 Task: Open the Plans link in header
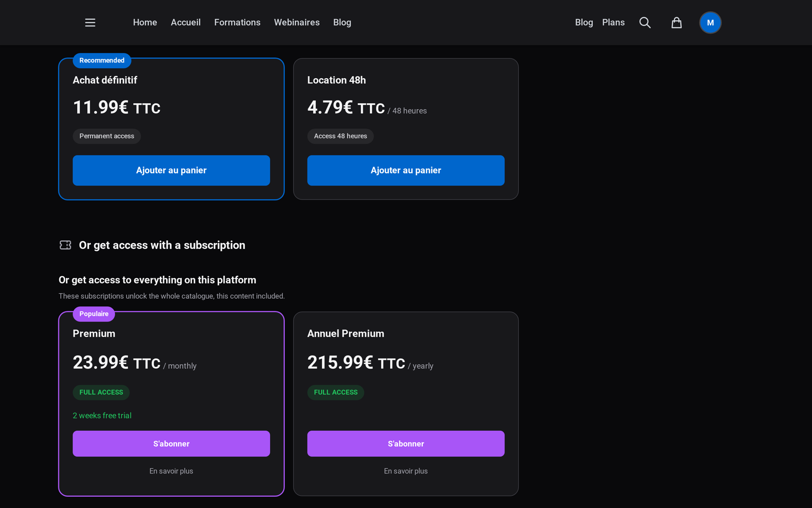613,22
